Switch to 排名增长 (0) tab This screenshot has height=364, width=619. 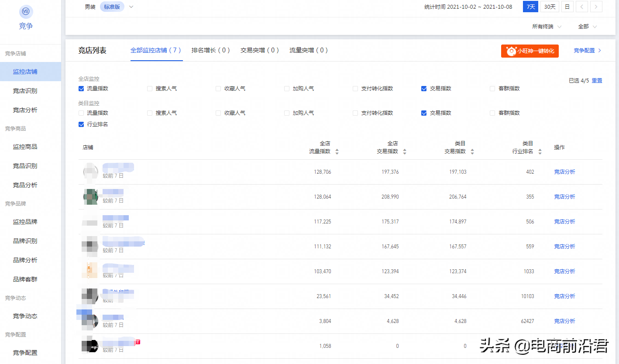coord(211,51)
